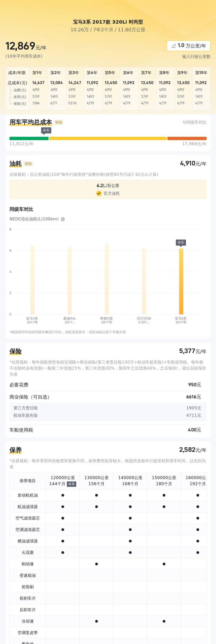Toggle 发动机机油 dot under 120000公里
Image resolution: width=216 pixels, height=644 pixels.
pyautogui.click(x=63, y=495)
